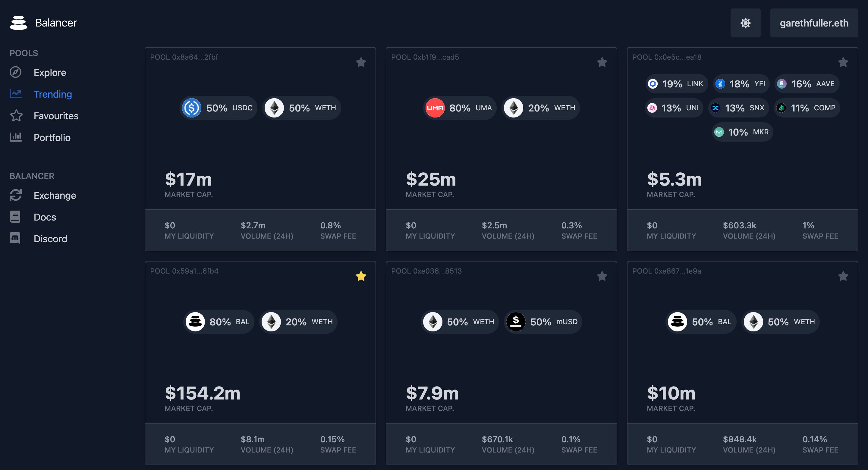Click the YFI token icon
Screen dimensions: 868x470
[720, 83]
